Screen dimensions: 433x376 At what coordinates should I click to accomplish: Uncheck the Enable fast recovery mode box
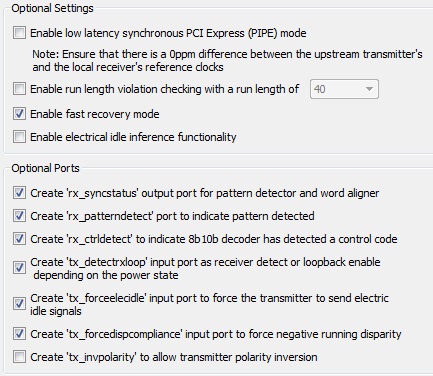[19, 114]
